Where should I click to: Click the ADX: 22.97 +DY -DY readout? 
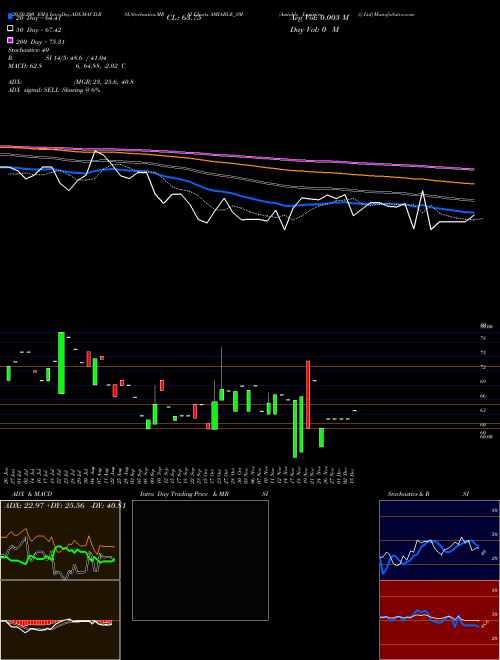pyautogui.click(x=64, y=506)
